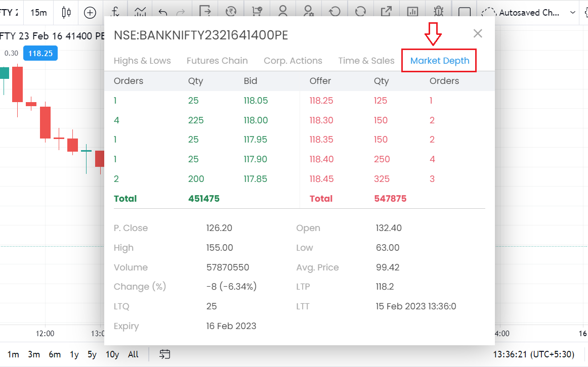Screen dimensions: 588x367
Task: Click the offer price 118.45
Action: coord(321,179)
